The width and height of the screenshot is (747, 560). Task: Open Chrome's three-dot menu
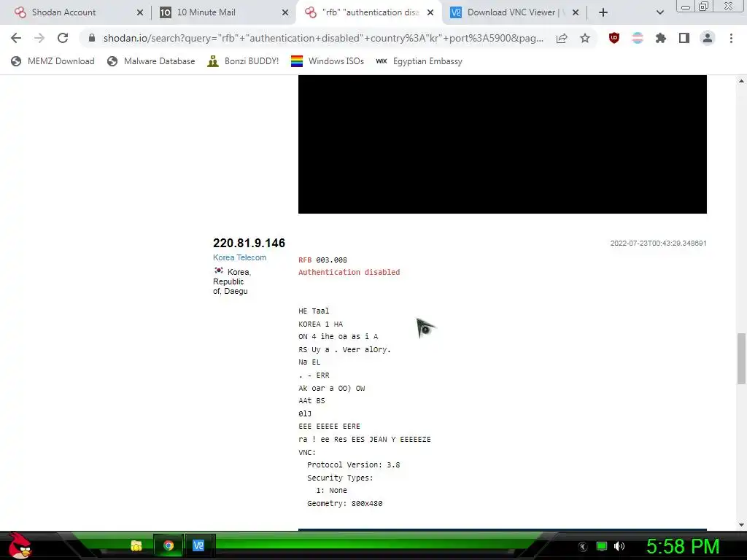click(x=731, y=38)
